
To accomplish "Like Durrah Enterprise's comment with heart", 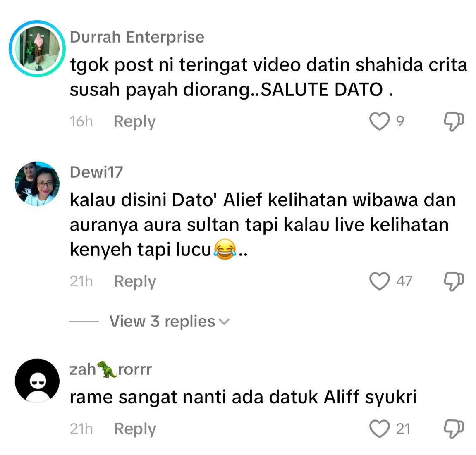I will (x=379, y=121).
